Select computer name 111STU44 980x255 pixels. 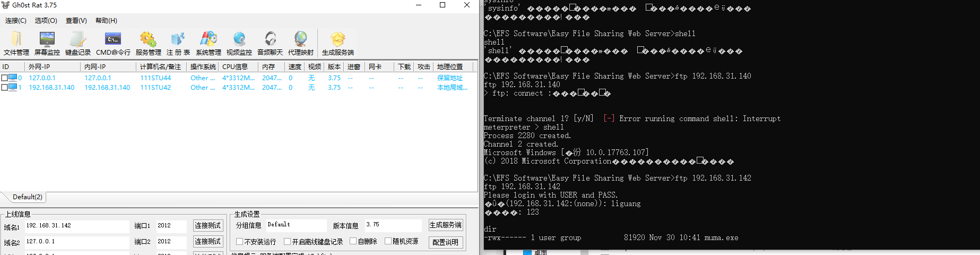(x=155, y=78)
